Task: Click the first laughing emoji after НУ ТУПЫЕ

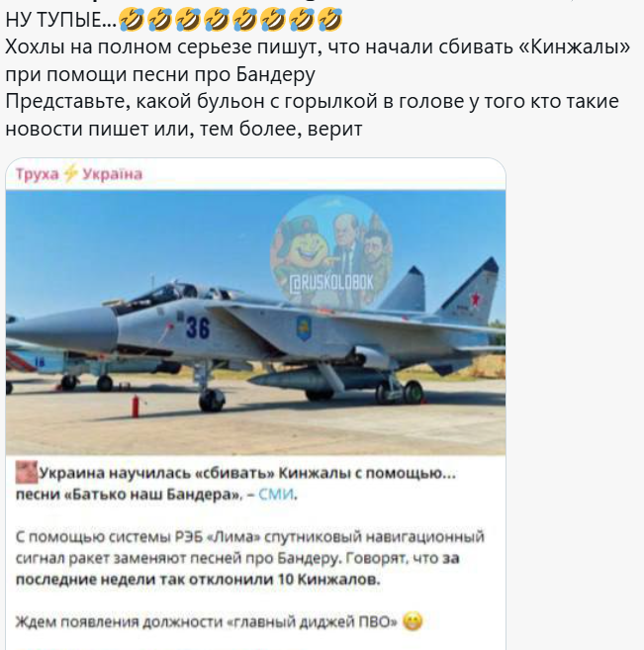Action: point(132,20)
